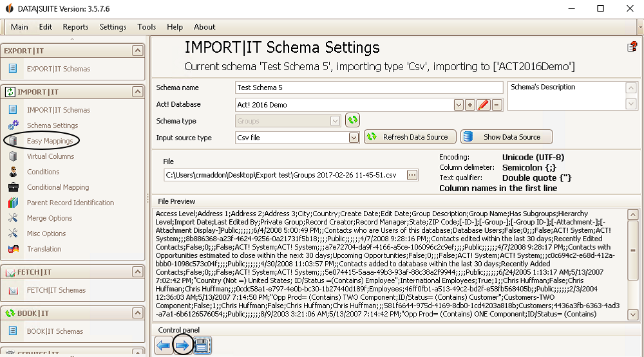The image size is (644, 357).
Task: Click the green refresh icon beside Schema type
Action: pyautogui.click(x=352, y=120)
